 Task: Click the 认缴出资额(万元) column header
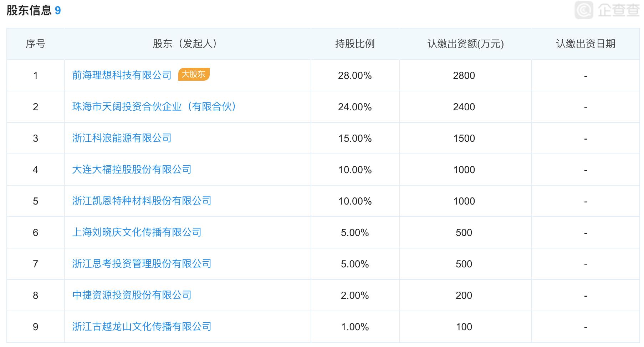(465, 44)
